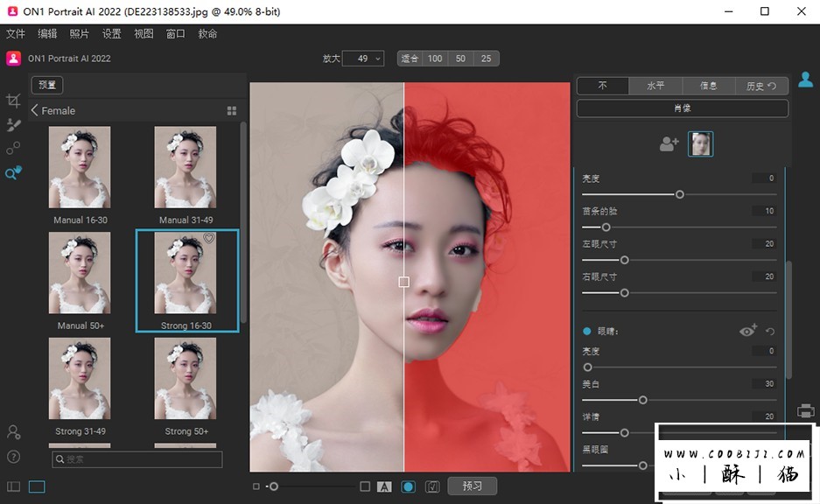This screenshot has width=820, height=504.
Task: Select the Crop tool in the left toolbar
Action: click(x=13, y=101)
